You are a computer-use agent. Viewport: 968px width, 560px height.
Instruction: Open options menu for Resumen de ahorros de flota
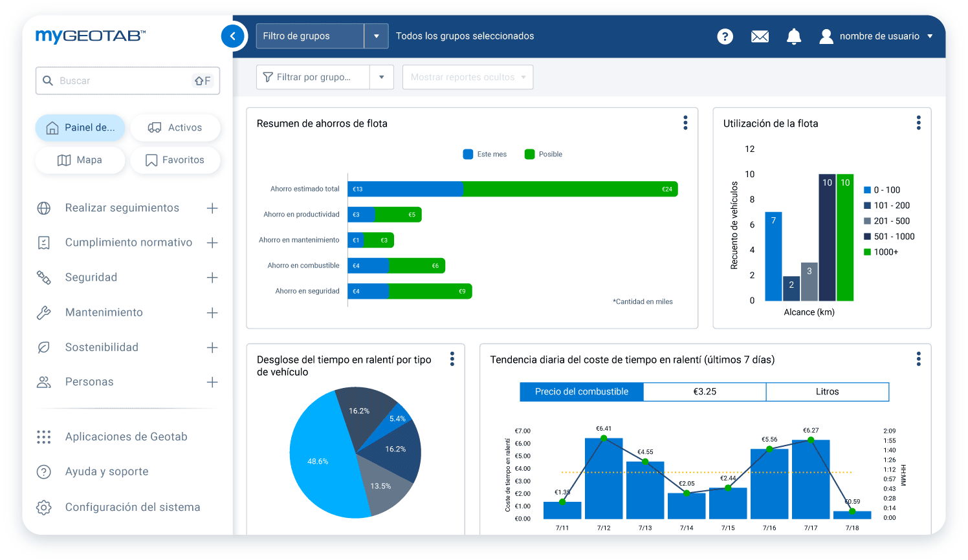tap(685, 123)
